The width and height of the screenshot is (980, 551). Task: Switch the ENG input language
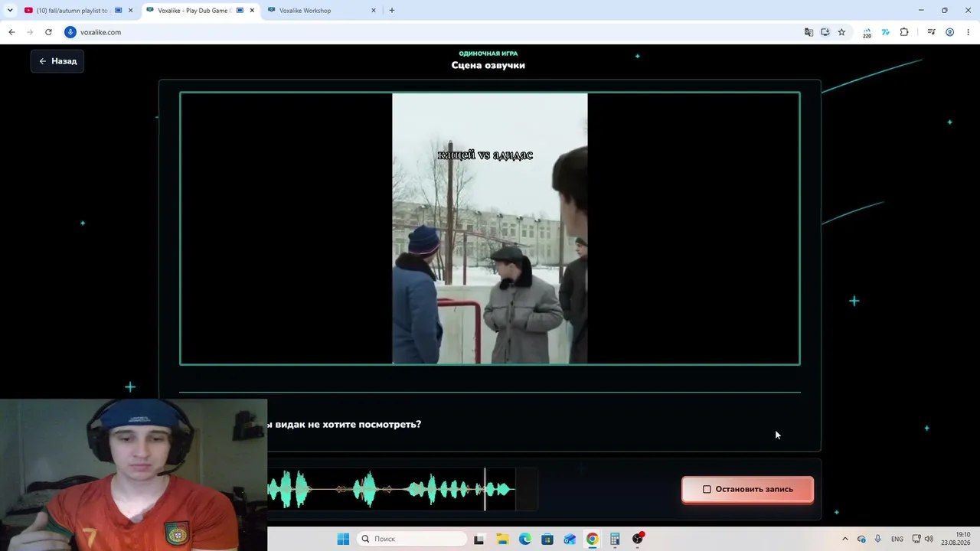point(897,539)
